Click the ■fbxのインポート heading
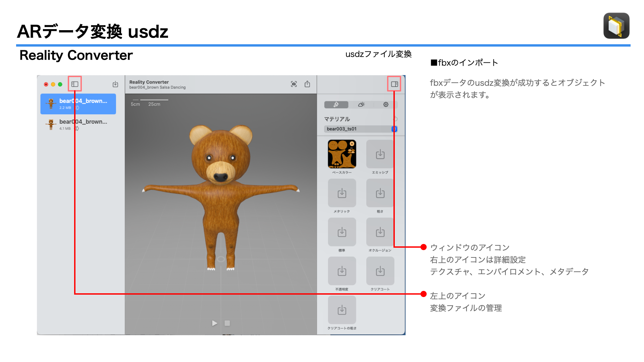The width and height of the screenshot is (644, 362). (464, 63)
